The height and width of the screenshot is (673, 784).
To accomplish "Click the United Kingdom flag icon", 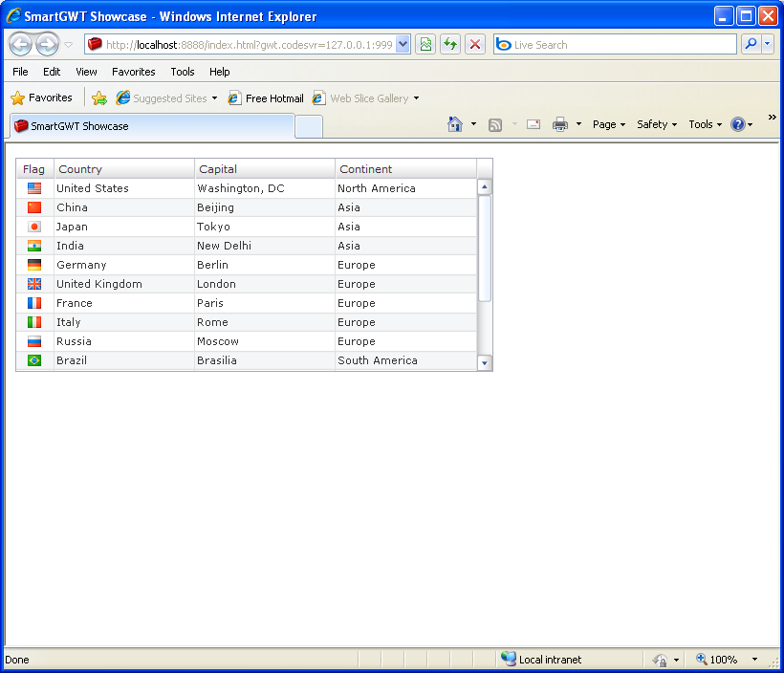I will 34,284.
